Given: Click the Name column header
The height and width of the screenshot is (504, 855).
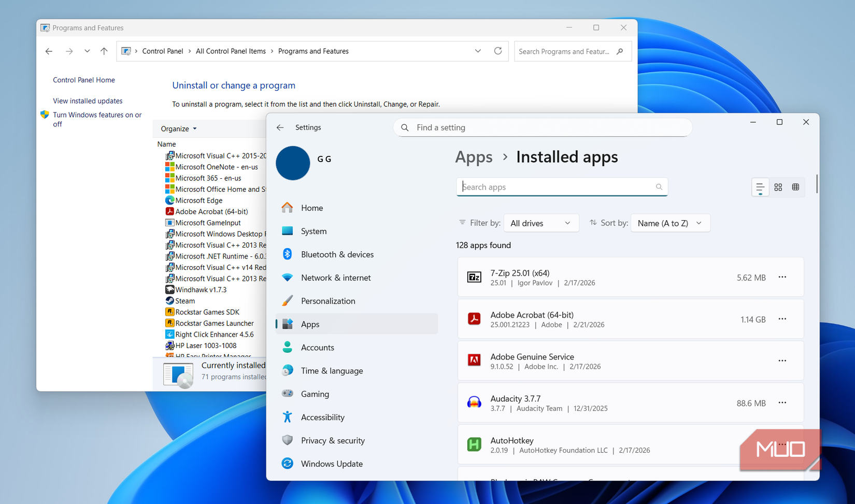Looking at the screenshot, I should tap(167, 144).
